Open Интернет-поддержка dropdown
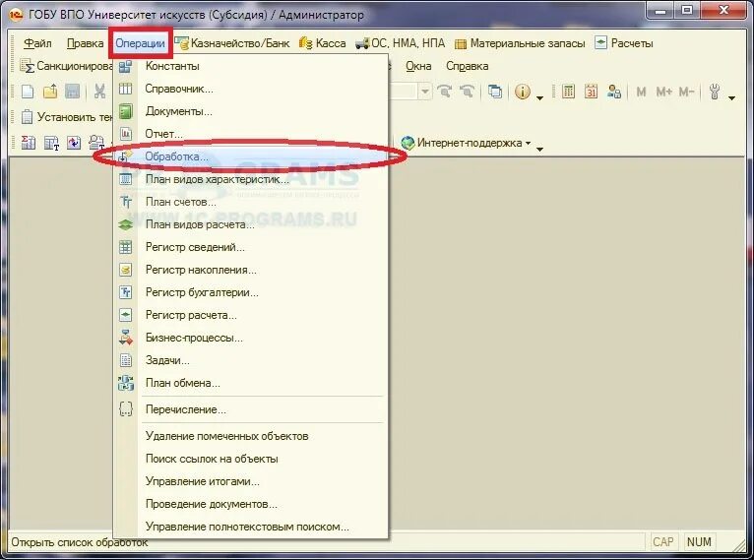Screen dimensions: 754x560 point(466,143)
